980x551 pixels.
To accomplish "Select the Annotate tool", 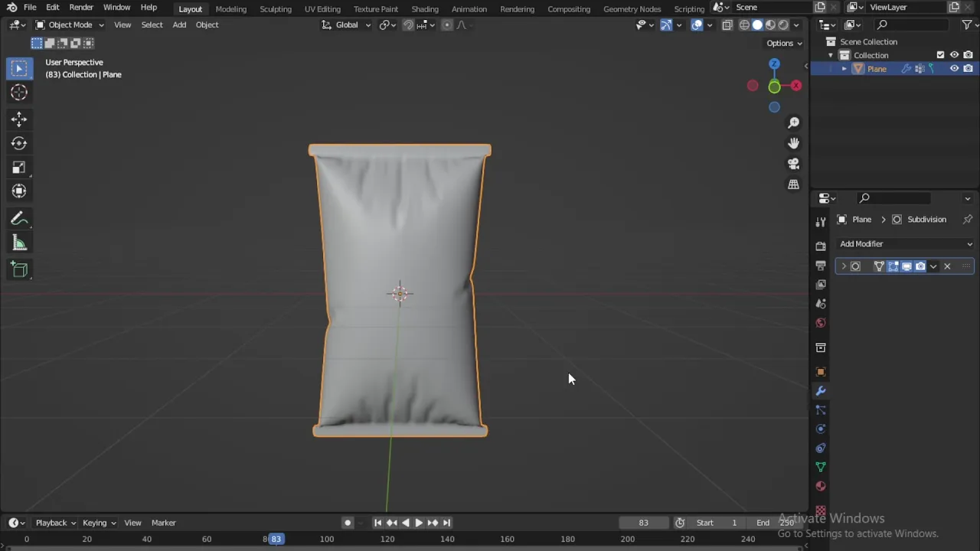I will (x=19, y=220).
